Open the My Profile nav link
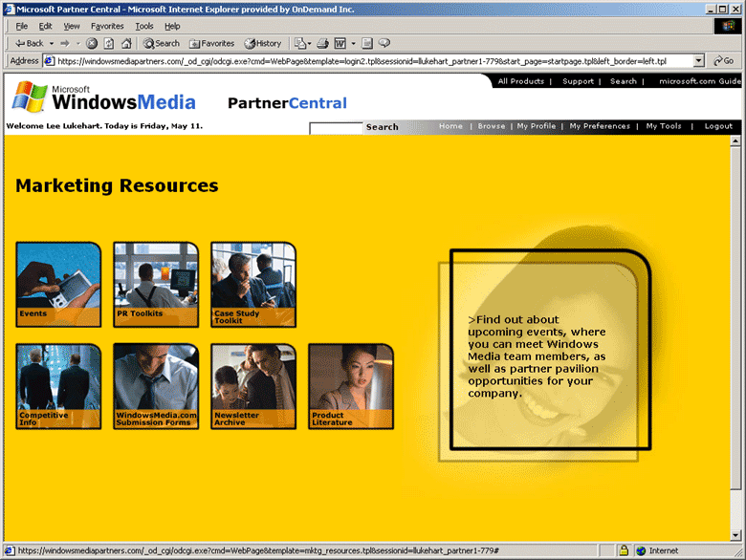 click(537, 126)
